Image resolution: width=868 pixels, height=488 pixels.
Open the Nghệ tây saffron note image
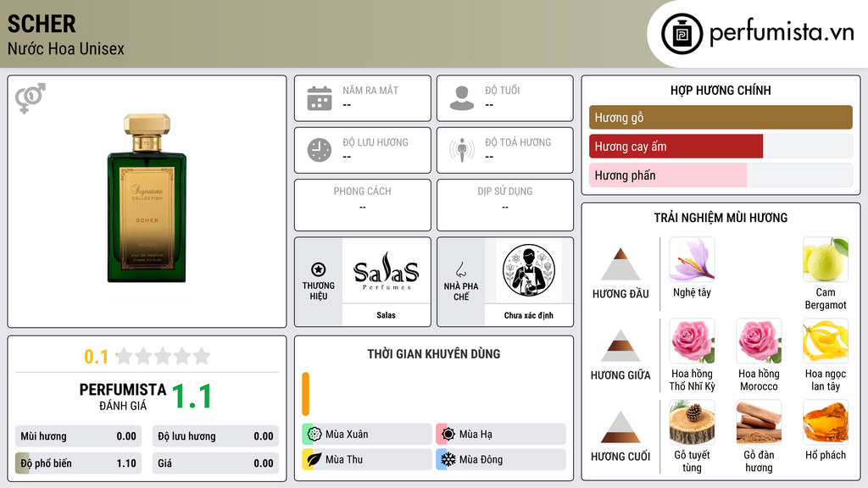(x=692, y=259)
